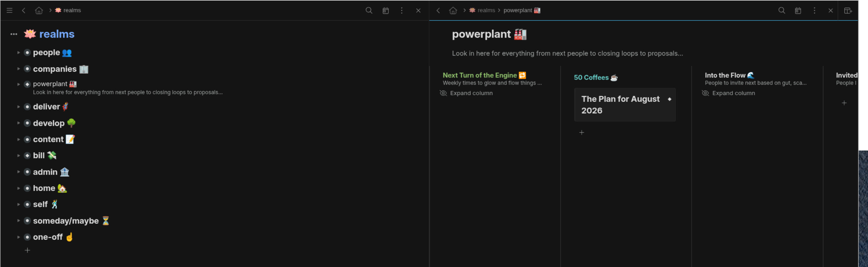Expand the people tree item arrow
This screenshot has width=868, height=267.
point(18,53)
